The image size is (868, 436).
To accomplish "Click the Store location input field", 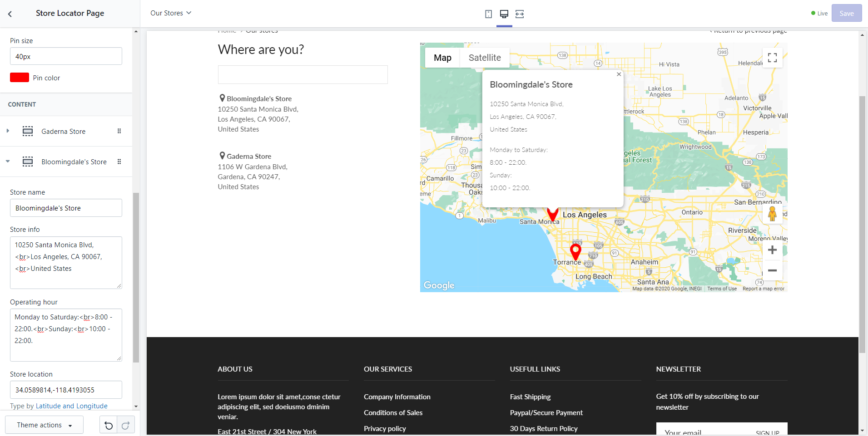I will pyautogui.click(x=66, y=390).
